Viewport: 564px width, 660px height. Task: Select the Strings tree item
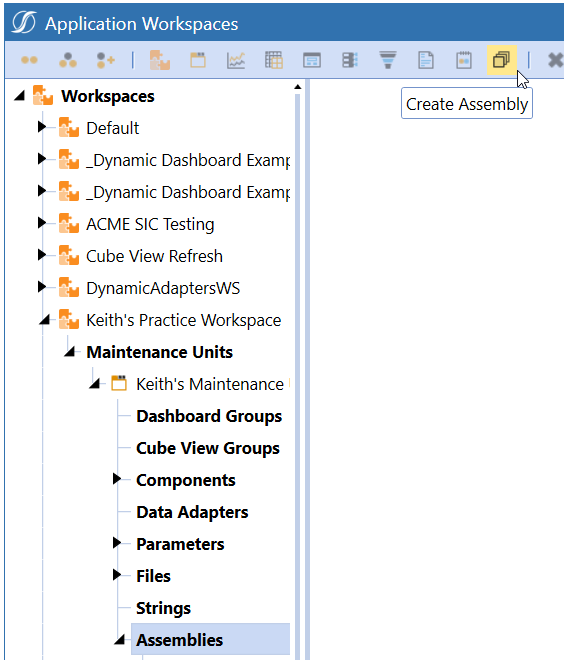[x=163, y=608]
